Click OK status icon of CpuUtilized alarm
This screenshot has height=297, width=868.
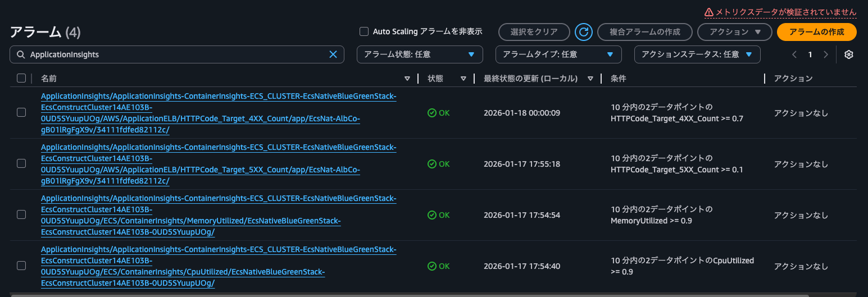click(x=432, y=266)
